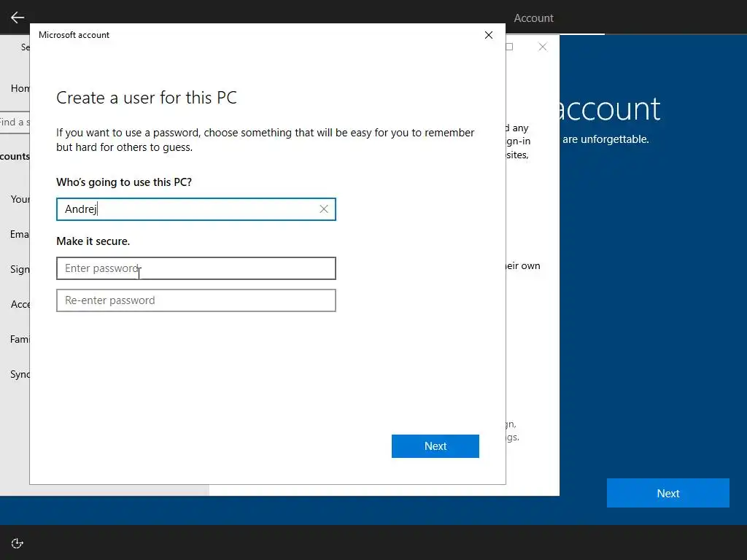Click the back arrow at top left
The width and height of the screenshot is (747, 560).
point(18,17)
